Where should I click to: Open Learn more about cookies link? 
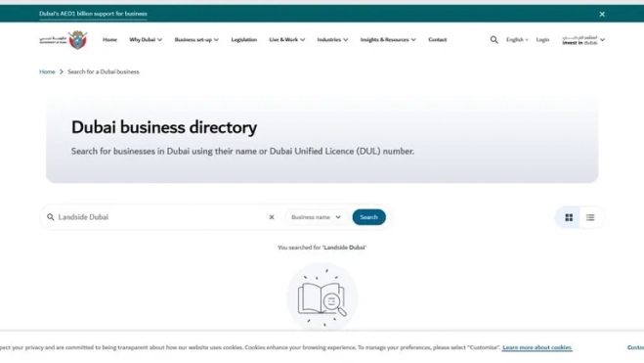click(x=537, y=347)
